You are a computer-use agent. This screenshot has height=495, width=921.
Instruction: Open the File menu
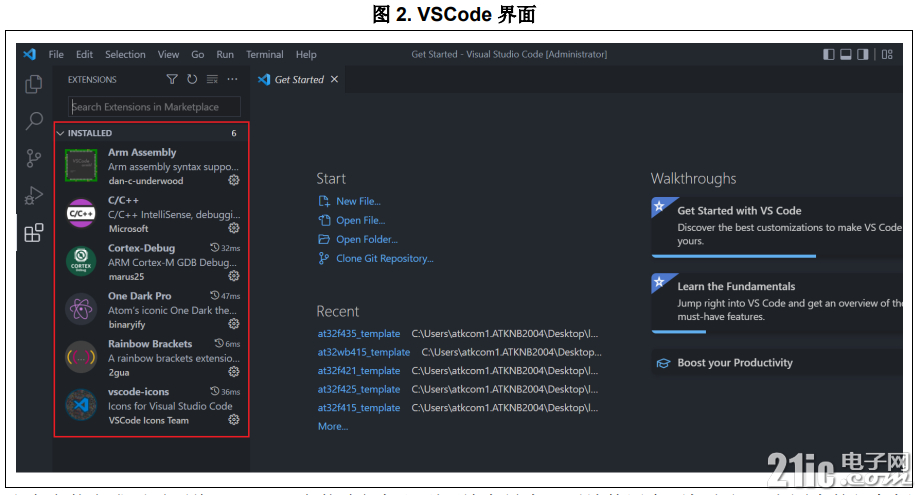coord(56,54)
